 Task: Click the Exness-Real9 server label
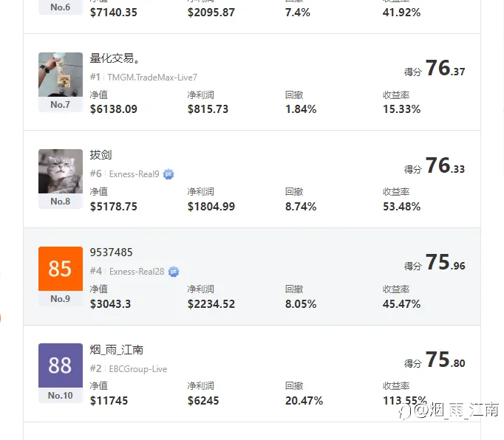(x=134, y=174)
